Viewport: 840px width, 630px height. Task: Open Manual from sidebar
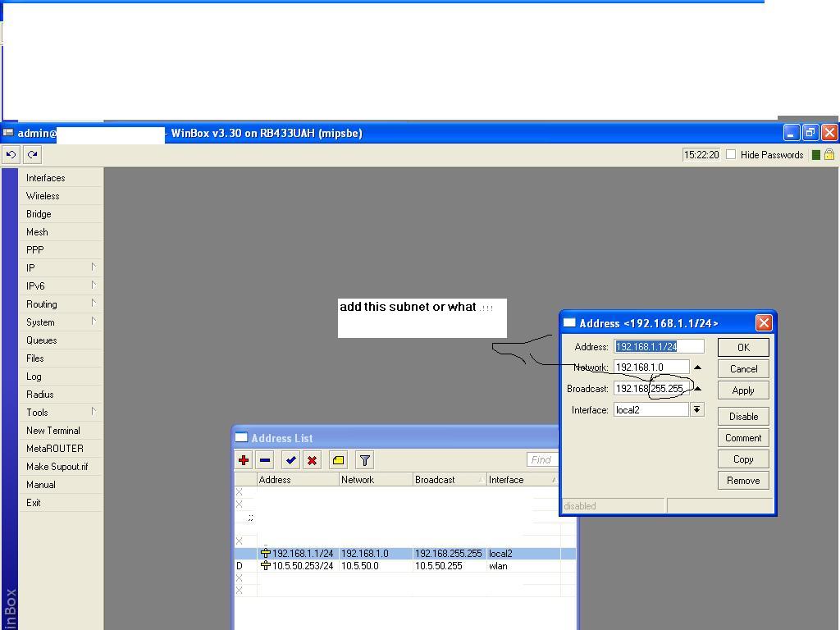(60, 485)
